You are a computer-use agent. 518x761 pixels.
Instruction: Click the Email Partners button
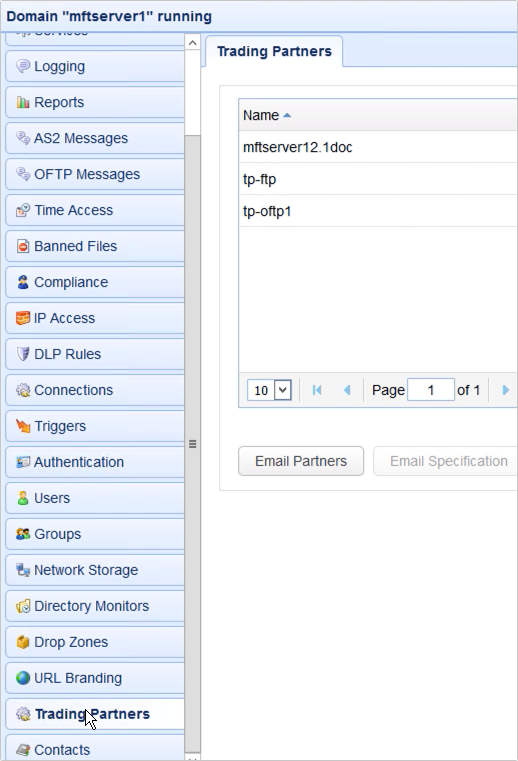click(301, 461)
